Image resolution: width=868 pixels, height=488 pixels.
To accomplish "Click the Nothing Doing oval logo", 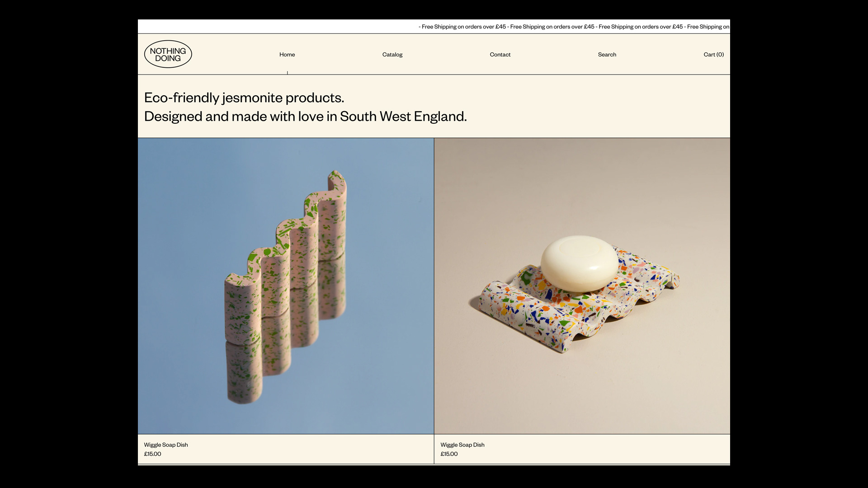I will (x=168, y=54).
